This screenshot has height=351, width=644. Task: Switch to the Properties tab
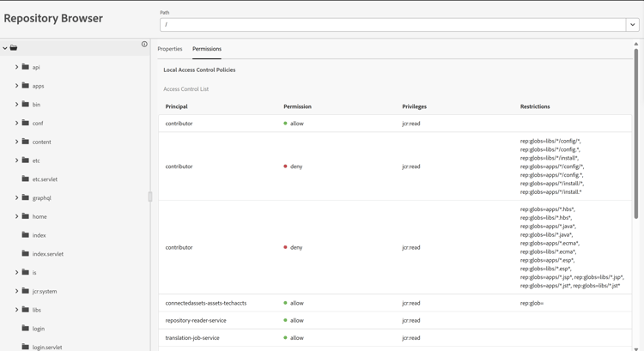coord(170,49)
